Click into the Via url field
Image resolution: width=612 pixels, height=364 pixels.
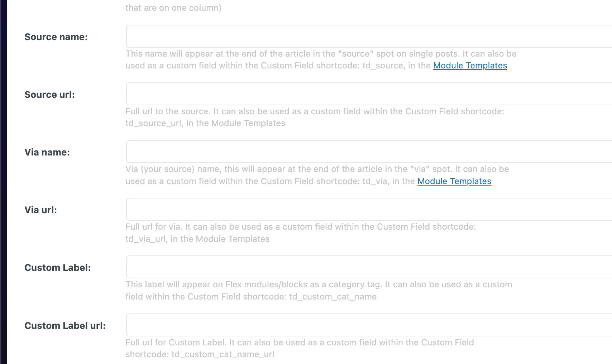click(369, 209)
